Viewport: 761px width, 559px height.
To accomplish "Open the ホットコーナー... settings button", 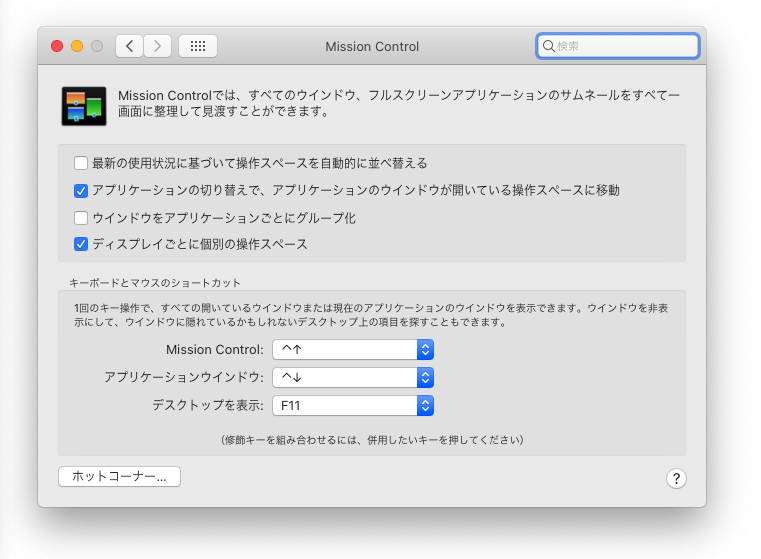I will point(119,477).
